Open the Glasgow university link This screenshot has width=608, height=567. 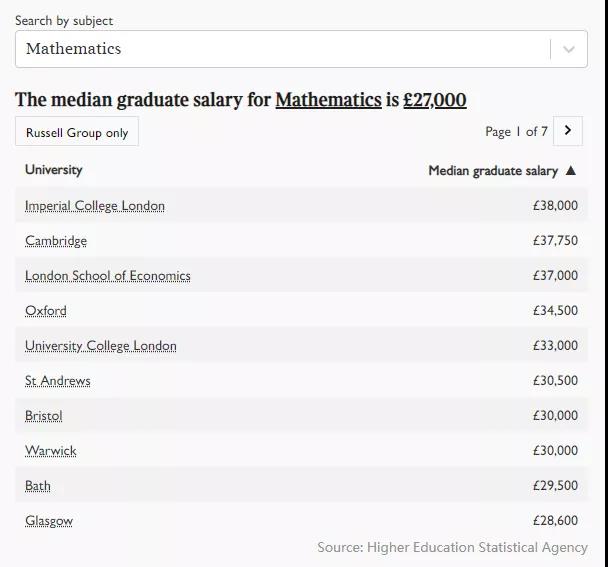point(49,521)
